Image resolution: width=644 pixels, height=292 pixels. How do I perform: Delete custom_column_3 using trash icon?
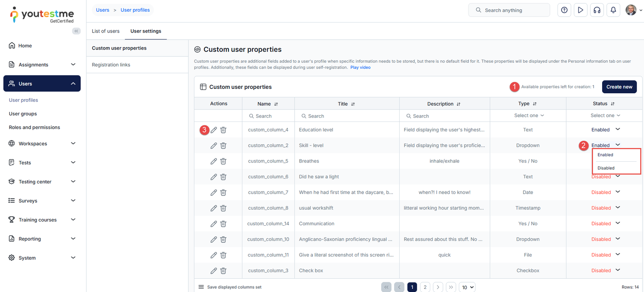tap(223, 271)
